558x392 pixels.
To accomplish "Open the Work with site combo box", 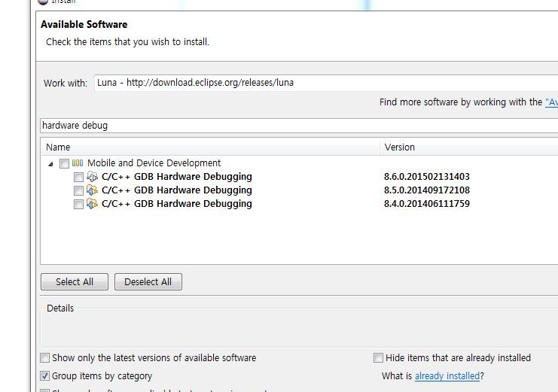I will pos(325,83).
